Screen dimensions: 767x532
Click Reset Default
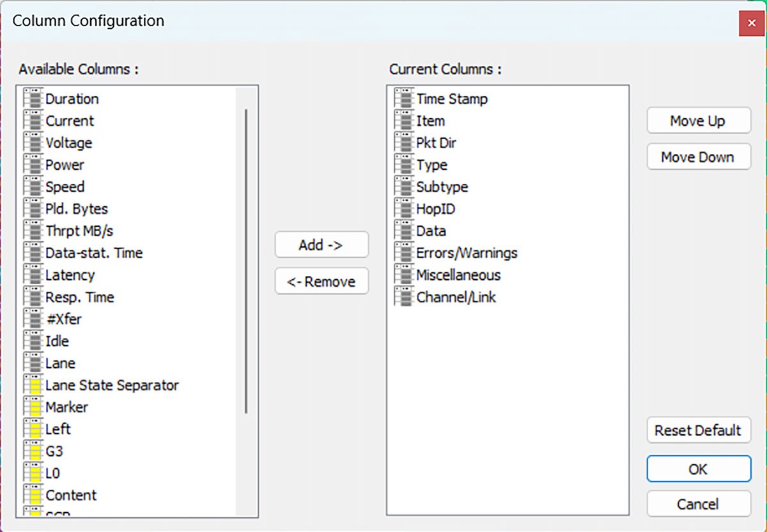699,430
